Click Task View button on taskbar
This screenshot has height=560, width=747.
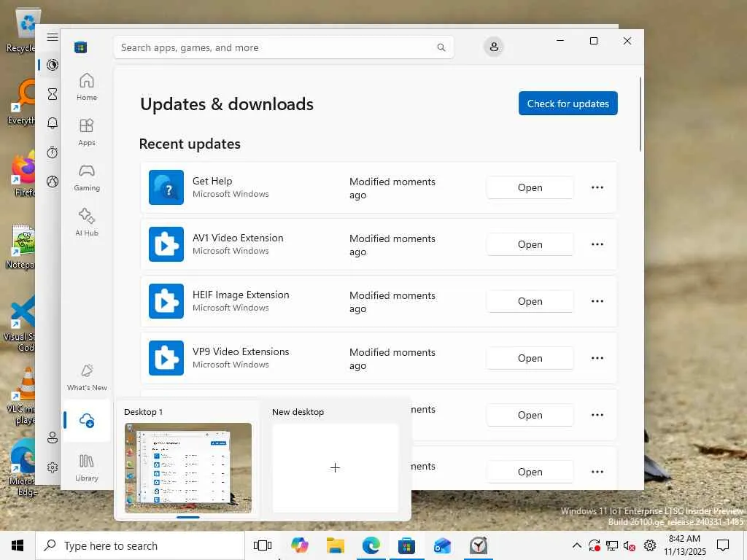(x=263, y=545)
